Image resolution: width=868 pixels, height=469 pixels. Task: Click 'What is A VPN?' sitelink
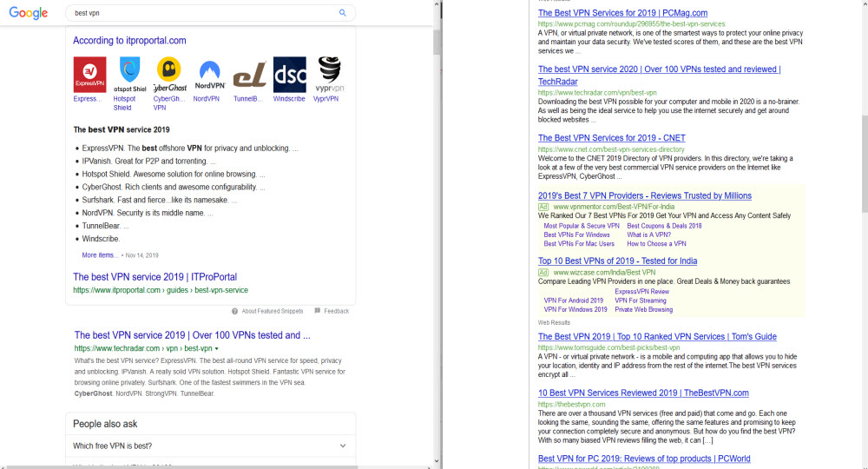coord(648,234)
